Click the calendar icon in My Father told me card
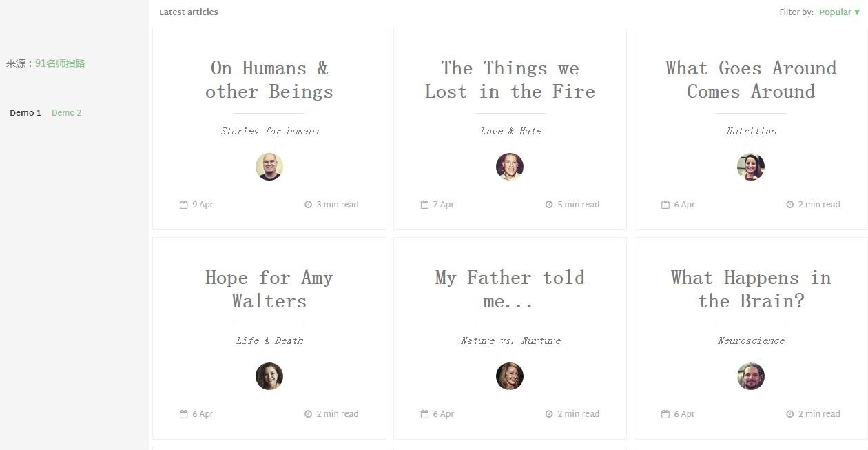 click(x=424, y=414)
